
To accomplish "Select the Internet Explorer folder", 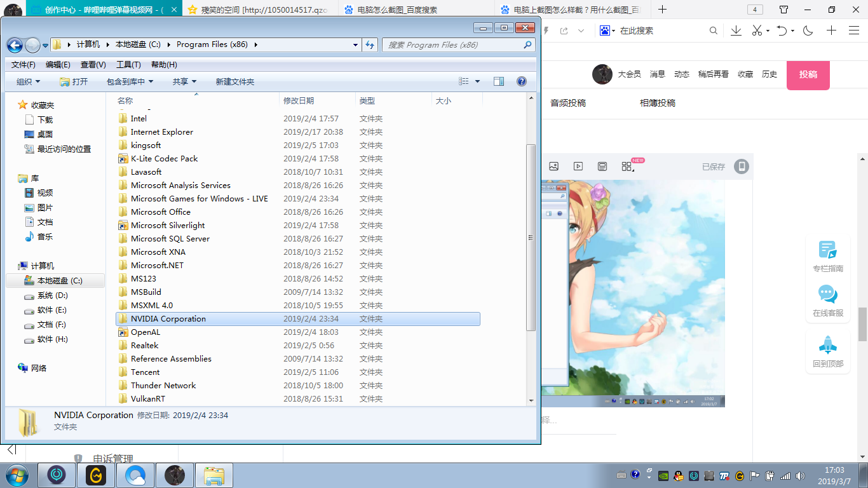I will click(x=162, y=132).
